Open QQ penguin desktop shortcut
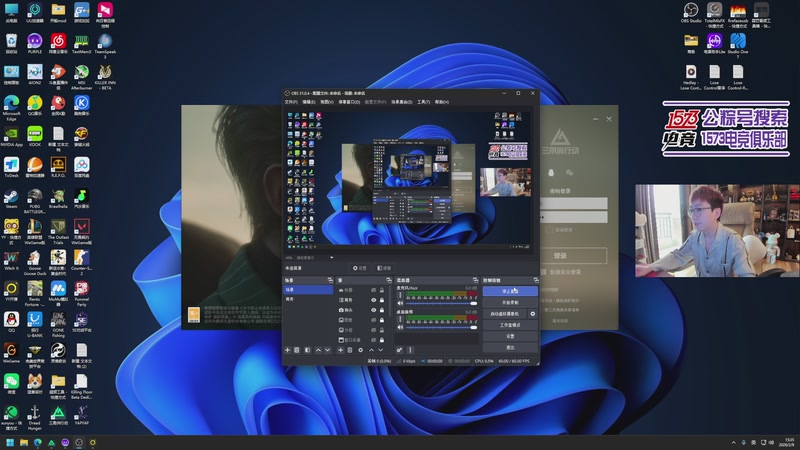 point(11,322)
